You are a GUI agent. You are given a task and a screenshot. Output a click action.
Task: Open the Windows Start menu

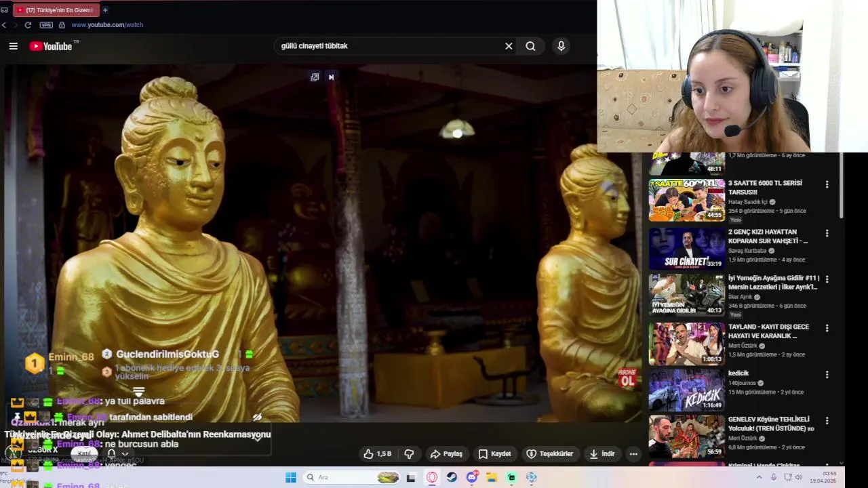291,478
